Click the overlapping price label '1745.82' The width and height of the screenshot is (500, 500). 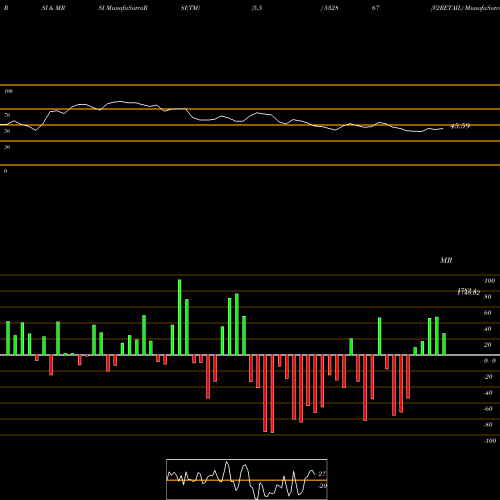coord(468,292)
